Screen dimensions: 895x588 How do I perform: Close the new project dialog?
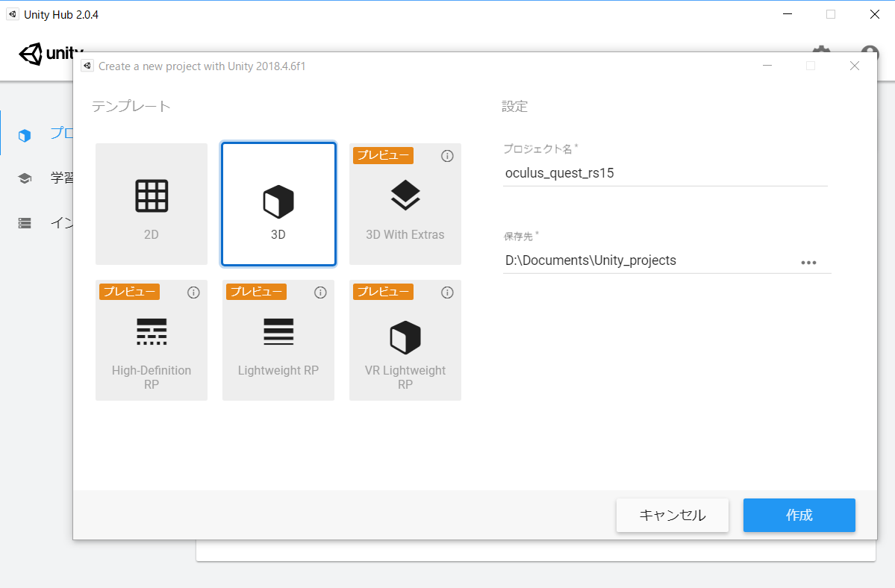coord(855,66)
